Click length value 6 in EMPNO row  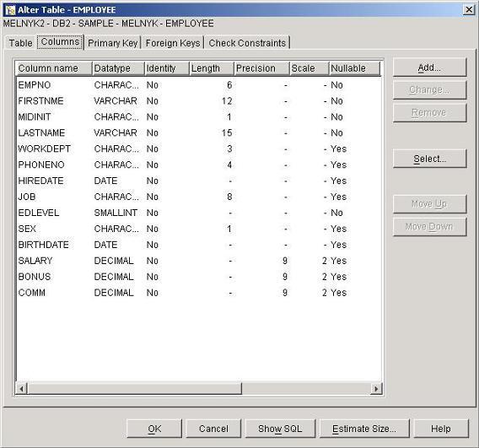229,85
